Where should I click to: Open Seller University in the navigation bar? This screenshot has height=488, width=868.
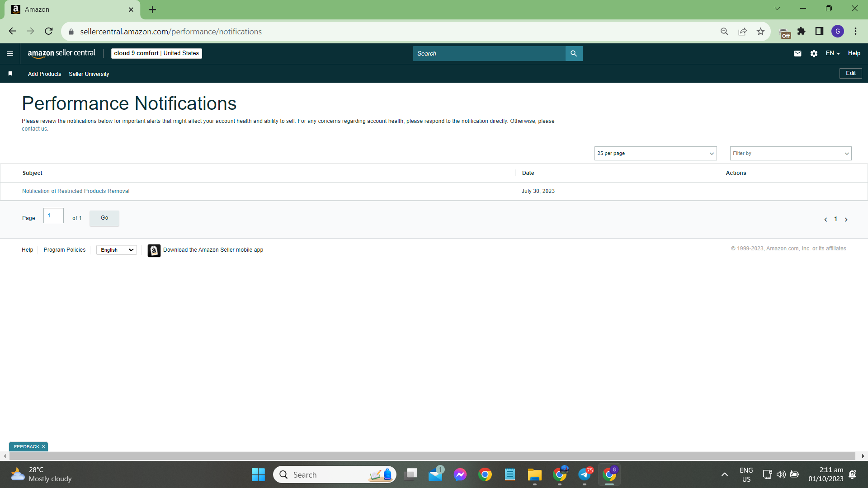[x=89, y=74]
